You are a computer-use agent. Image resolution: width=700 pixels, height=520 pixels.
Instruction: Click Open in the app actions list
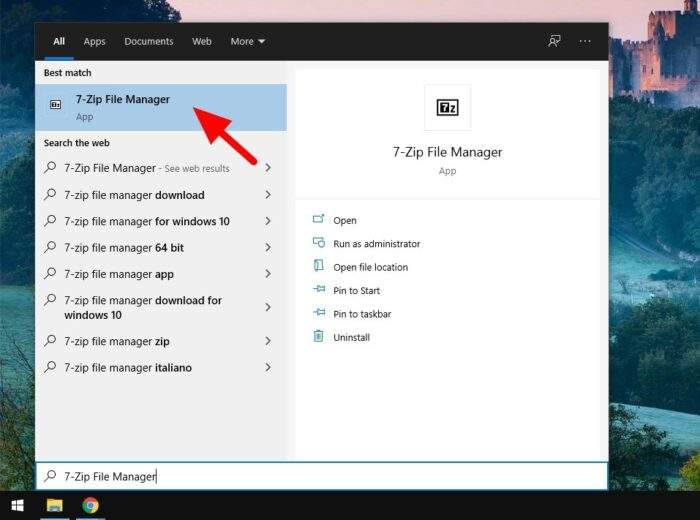(x=345, y=220)
